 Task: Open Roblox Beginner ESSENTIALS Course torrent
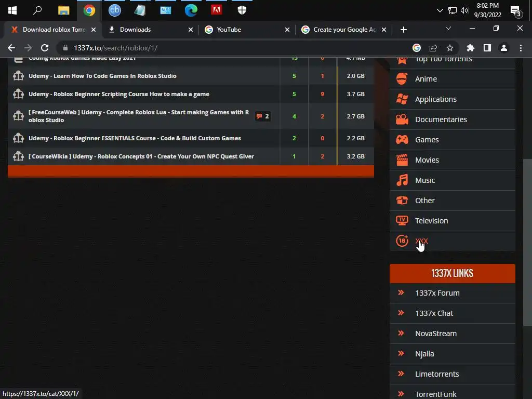[135, 138]
